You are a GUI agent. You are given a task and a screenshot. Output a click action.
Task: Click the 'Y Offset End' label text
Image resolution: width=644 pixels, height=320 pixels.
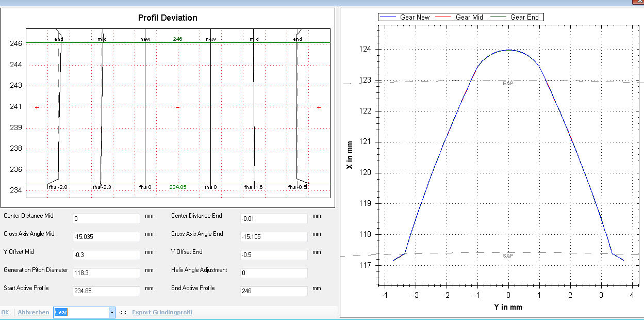pos(187,252)
